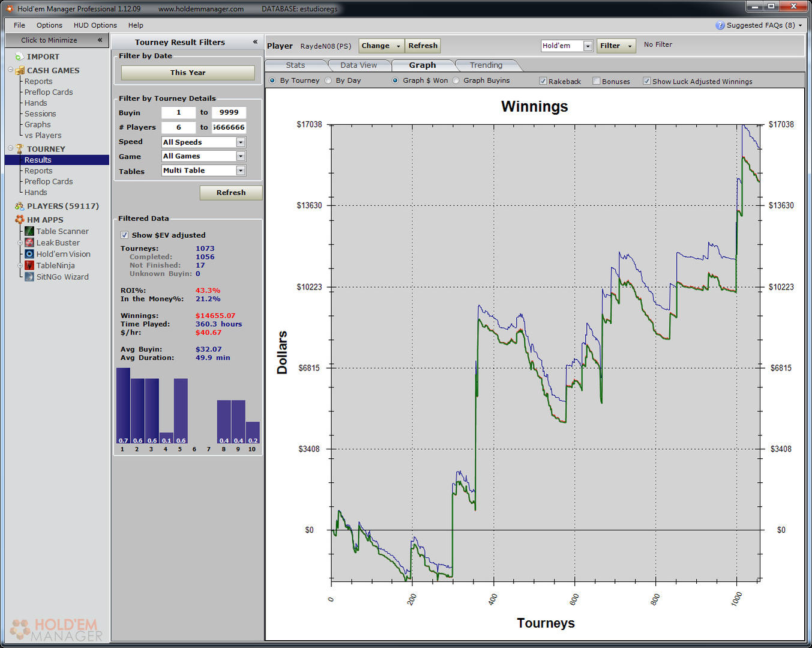812x648 pixels.
Task: Expand the Suggested FAQs dropdown arrow
Action: 800,25
